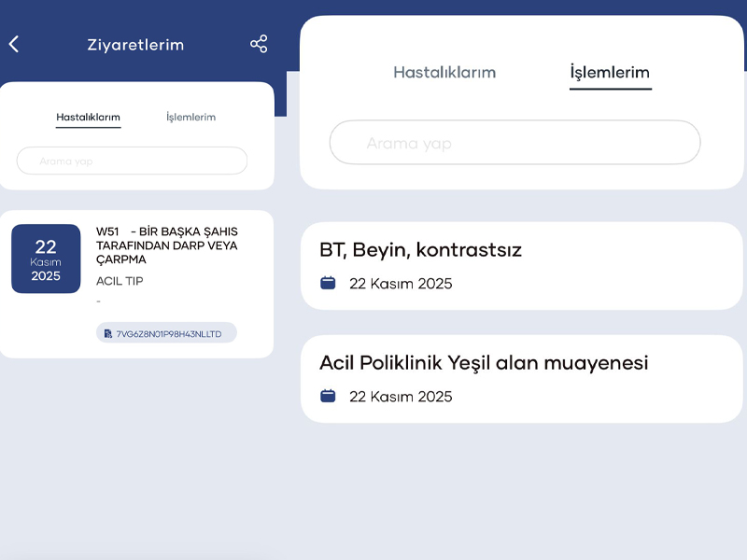747x560 pixels.
Task: Switch to İşlemlerim tab in the left panel
Action: (x=190, y=117)
